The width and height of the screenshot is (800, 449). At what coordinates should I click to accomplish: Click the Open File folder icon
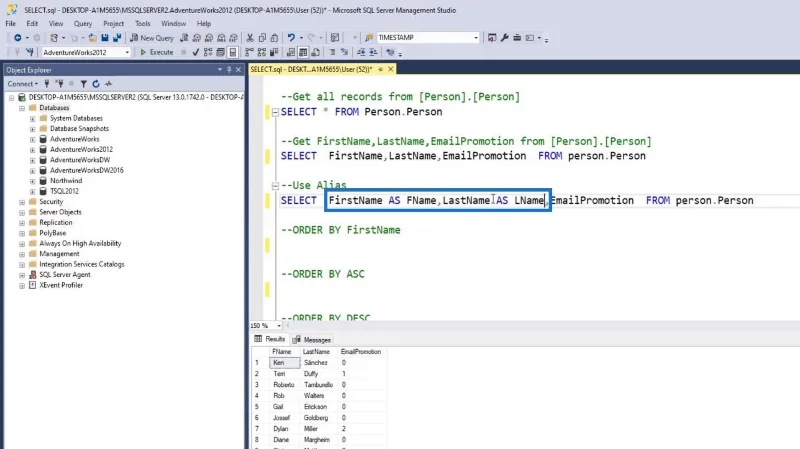(92, 38)
